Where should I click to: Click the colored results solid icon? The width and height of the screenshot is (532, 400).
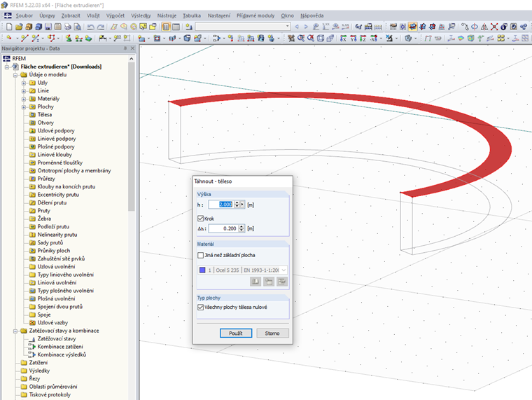(x=470, y=39)
